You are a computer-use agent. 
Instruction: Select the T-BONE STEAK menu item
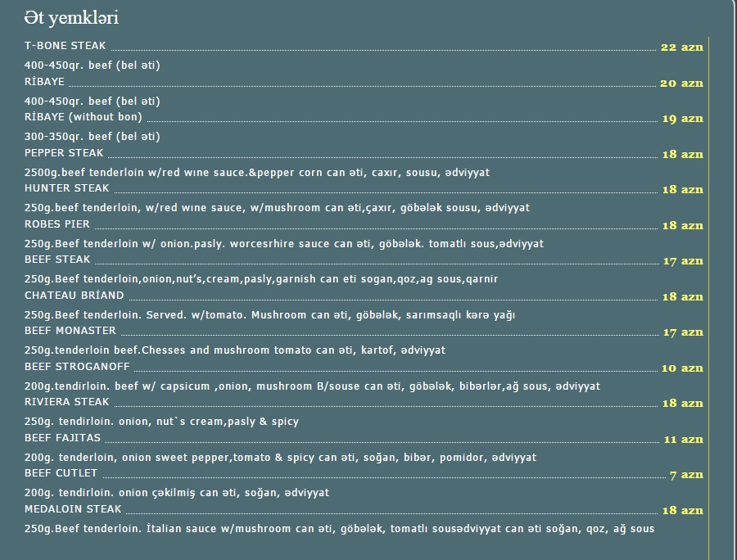(66, 46)
